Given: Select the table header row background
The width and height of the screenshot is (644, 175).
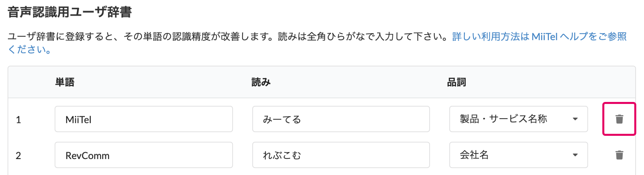Looking at the screenshot, I should 322,82.
